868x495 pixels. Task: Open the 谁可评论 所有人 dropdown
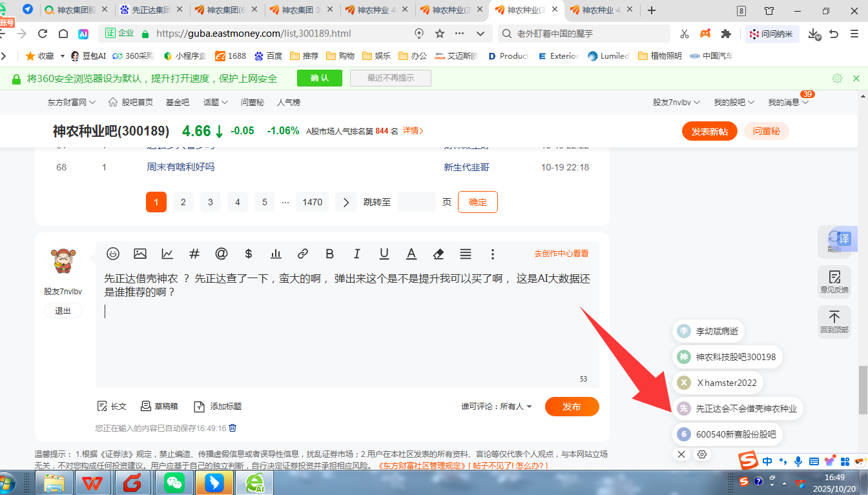[x=497, y=407]
